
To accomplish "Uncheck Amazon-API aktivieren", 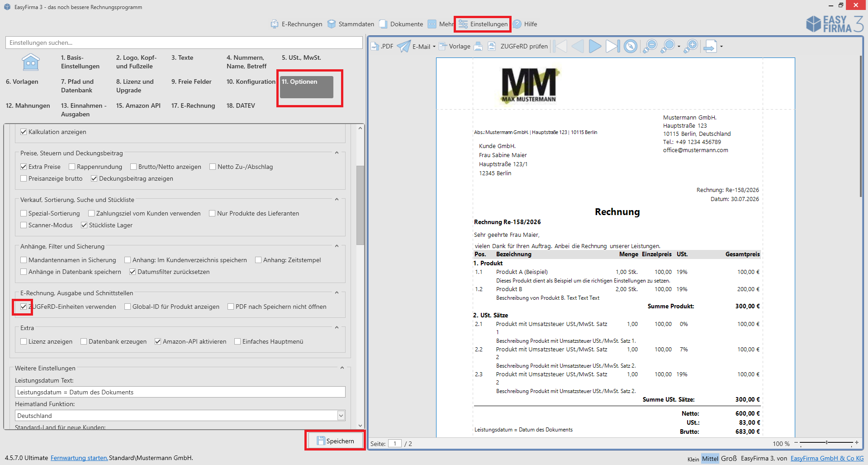I will tap(158, 341).
